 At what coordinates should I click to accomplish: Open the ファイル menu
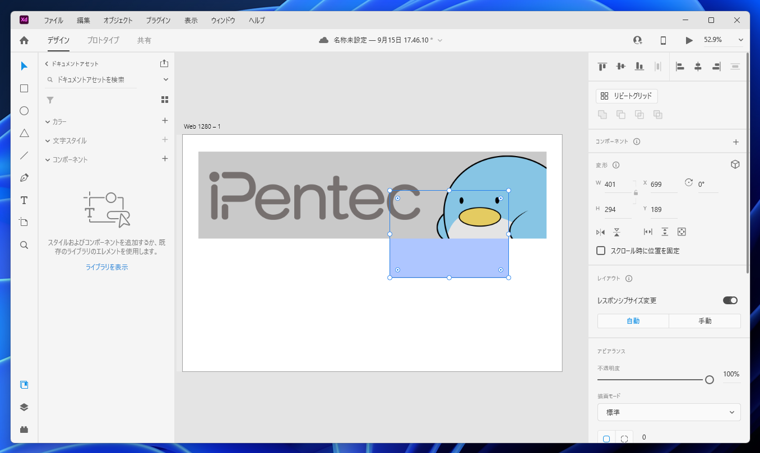click(53, 20)
